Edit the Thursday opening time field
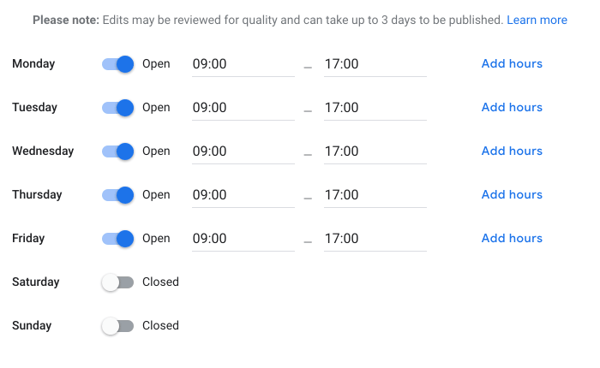This screenshot has height=368, width=600. (243, 195)
